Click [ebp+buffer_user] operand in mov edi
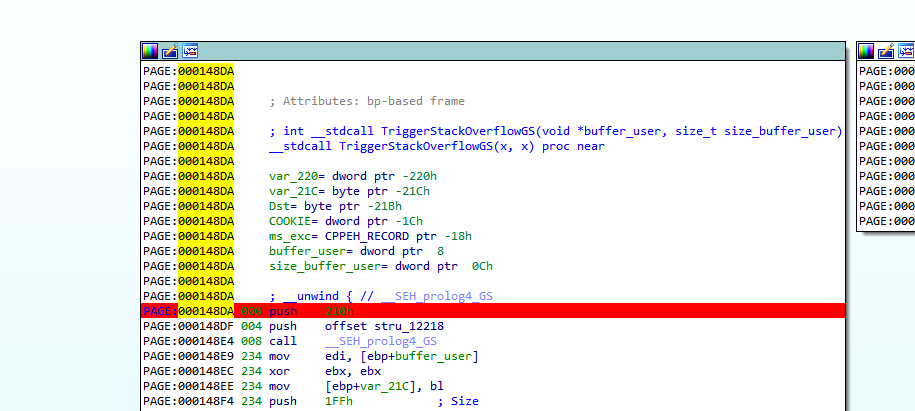This screenshot has width=915, height=411. (x=401, y=356)
